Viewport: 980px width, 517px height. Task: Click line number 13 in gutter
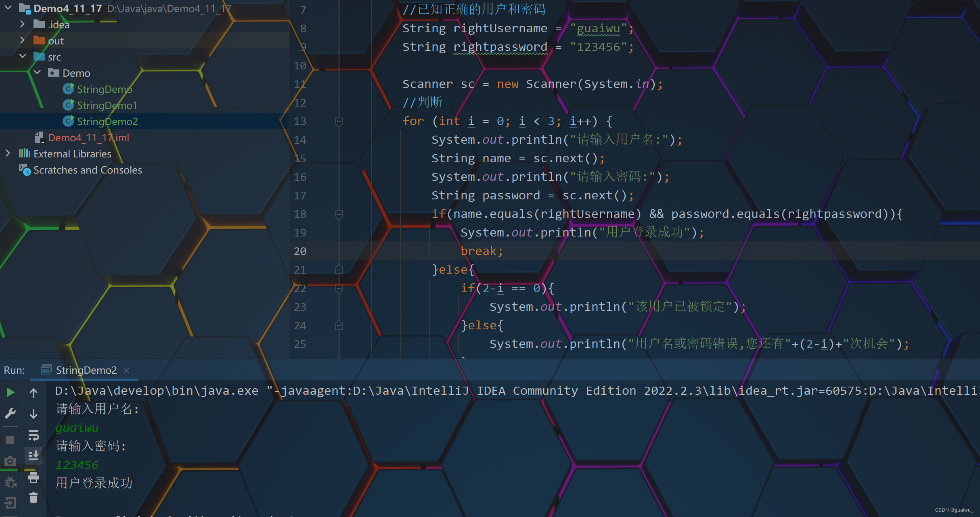pyautogui.click(x=300, y=121)
